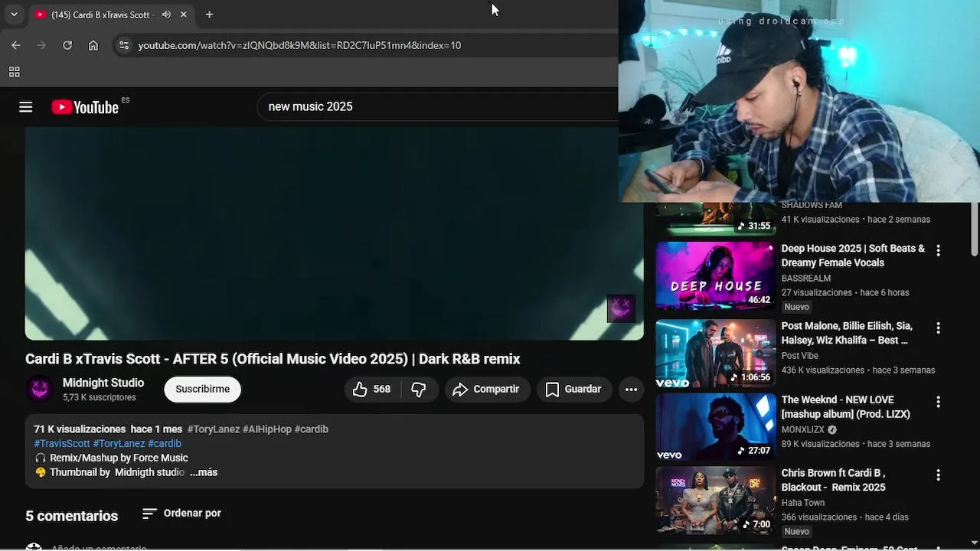Close the Cardi B xTravis Scott tab
Screen dimensions: 980x551
point(184,15)
